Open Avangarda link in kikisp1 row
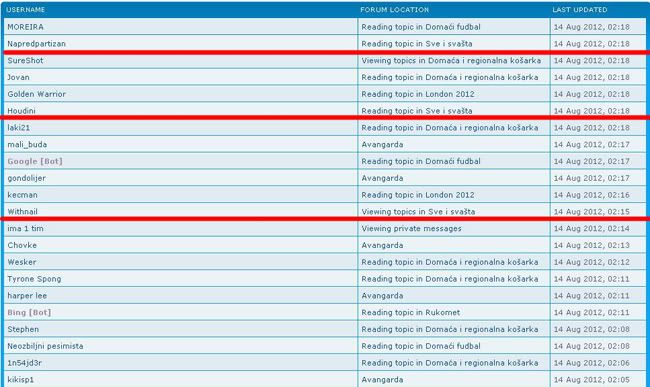The image size is (650, 387). (382, 380)
